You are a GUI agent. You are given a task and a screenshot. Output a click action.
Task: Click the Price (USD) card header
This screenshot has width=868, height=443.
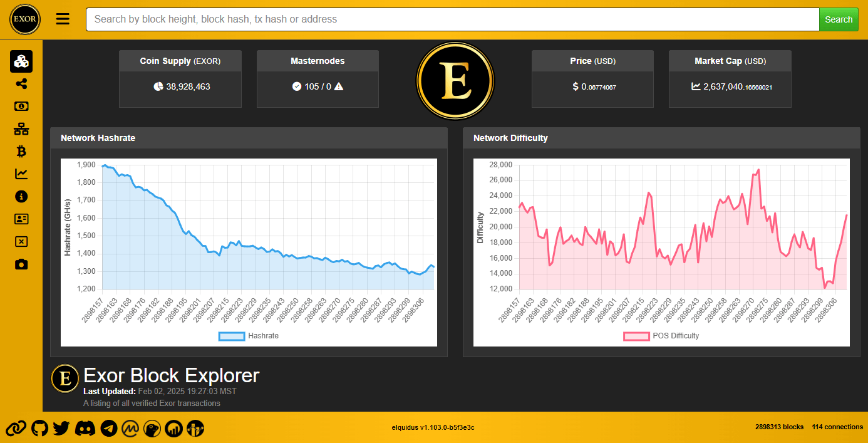592,61
